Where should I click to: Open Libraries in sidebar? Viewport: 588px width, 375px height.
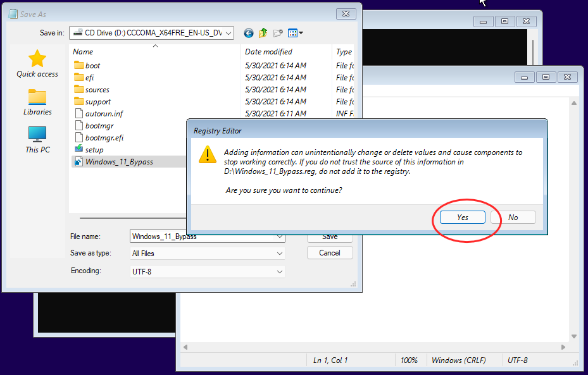pyautogui.click(x=37, y=102)
